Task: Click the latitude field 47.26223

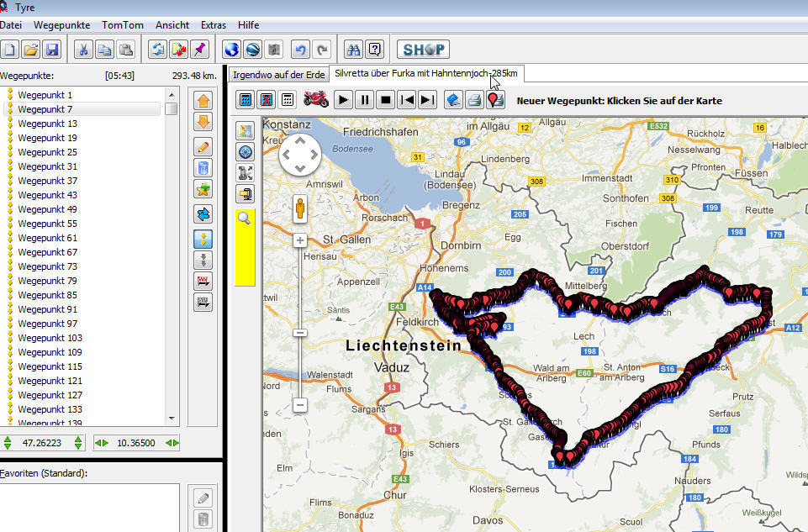Action: click(x=43, y=443)
